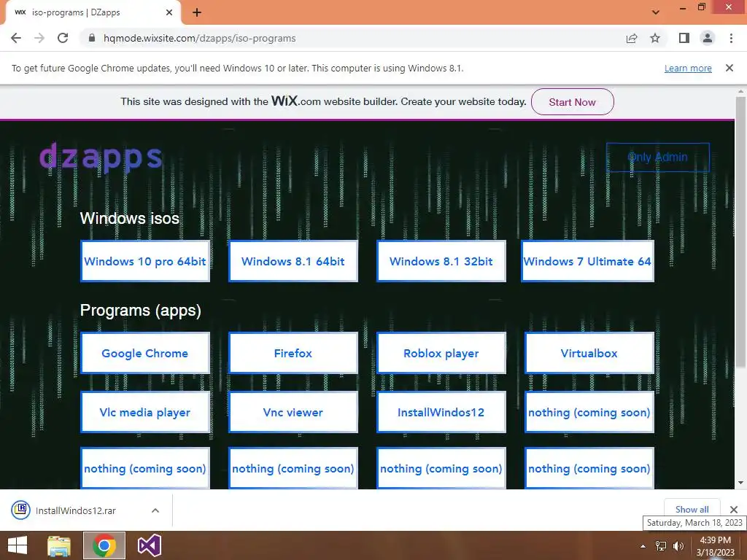View site information lock icon
747x560 pixels.
tap(92, 38)
